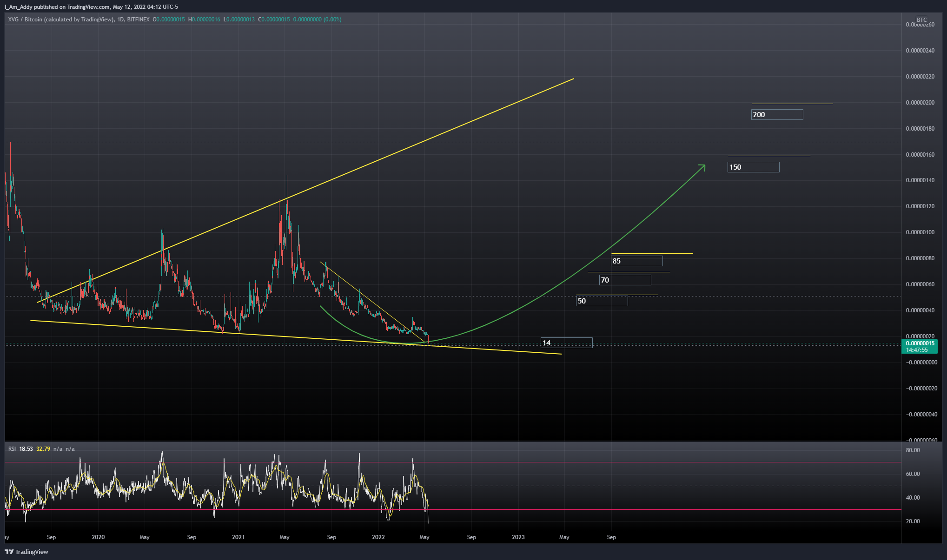The image size is (947, 560).
Task: Click the price target label '150'
Action: pos(753,167)
